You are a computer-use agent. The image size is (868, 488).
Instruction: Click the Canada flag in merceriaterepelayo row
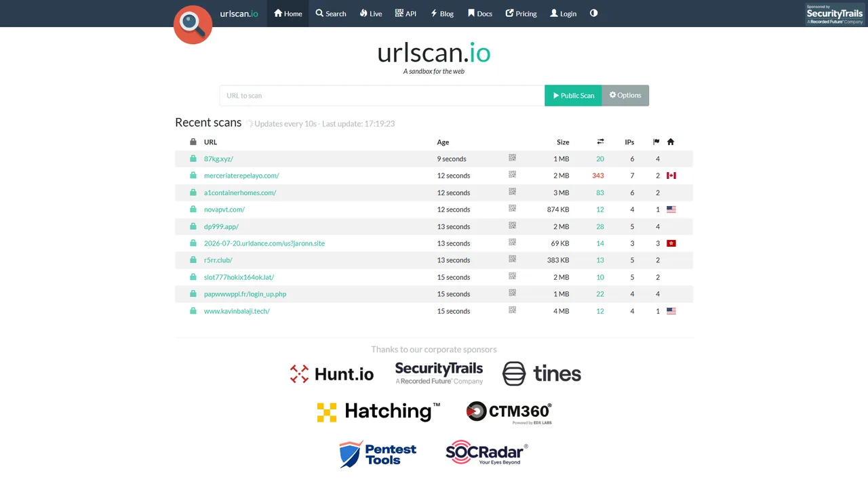(671, 176)
